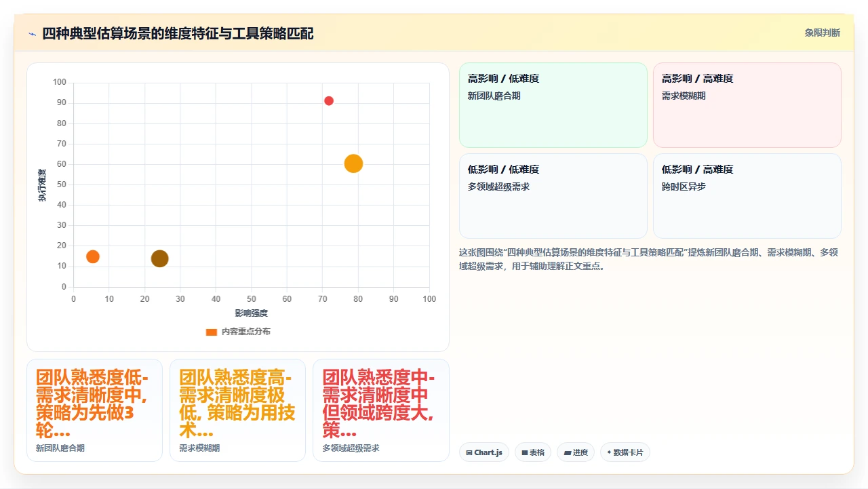This screenshot has height=489, width=868.
Task: Open the orange 团队熟悉度低 data card
Action: pos(94,410)
